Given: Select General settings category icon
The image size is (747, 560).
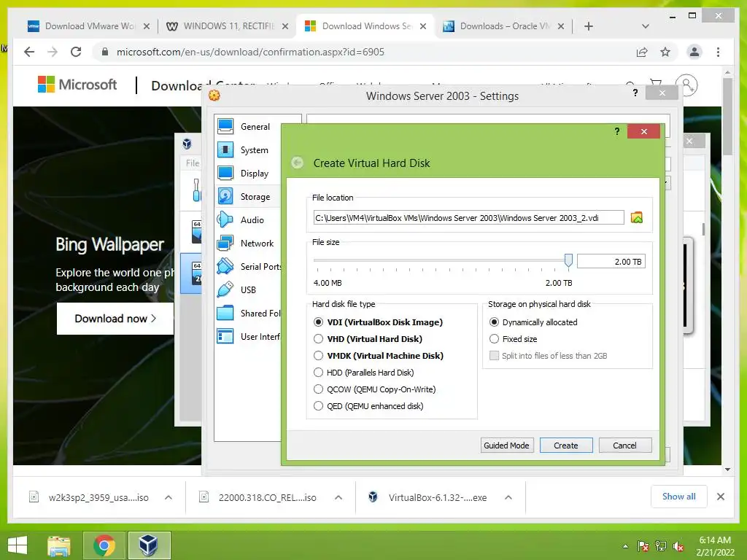Looking at the screenshot, I should pos(225,126).
